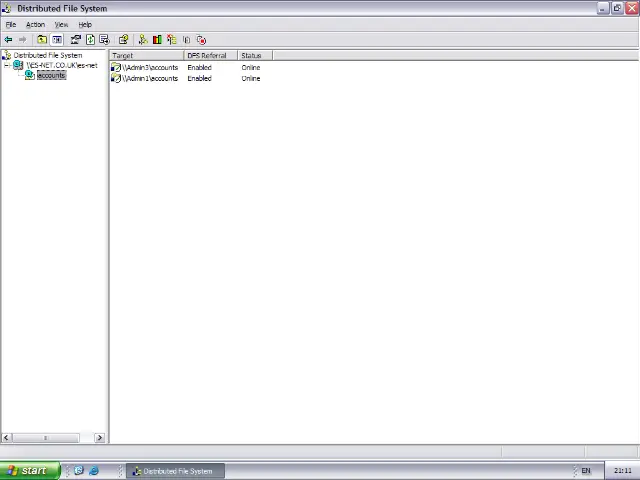Click Online status in the Admin1 row
The image size is (640, 480).
pyautogui.click(x=251, y=78)
